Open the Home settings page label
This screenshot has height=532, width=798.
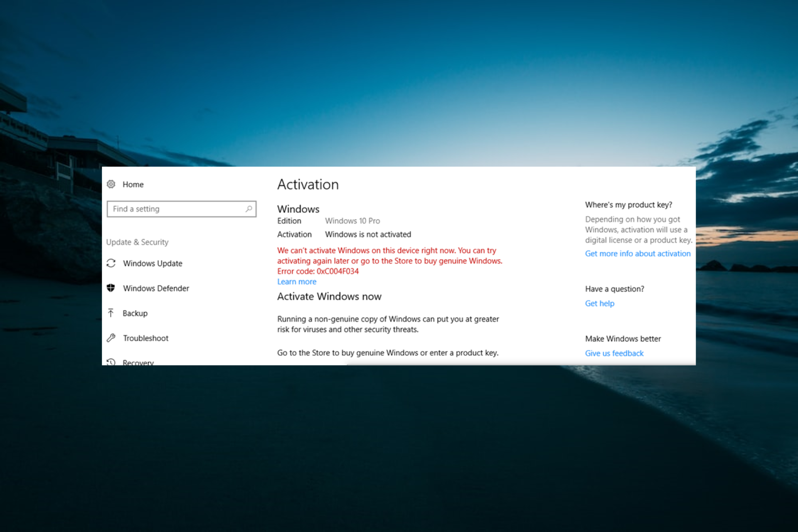(133, 185)
